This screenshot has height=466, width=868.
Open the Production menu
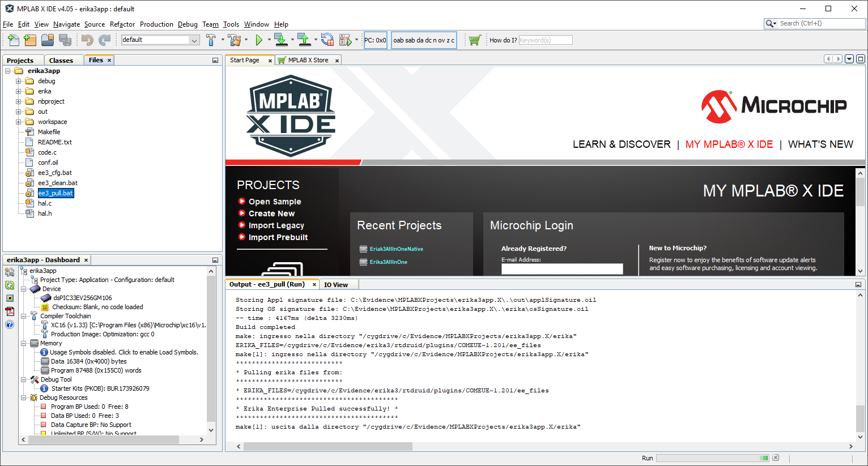click(x=156, y=24)
